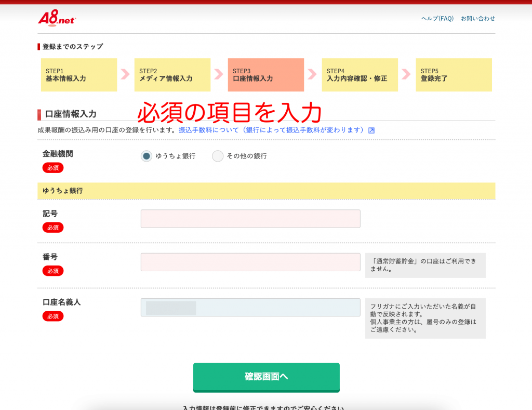Select the highlighted STEP3 口座情報入力 step
The width and height of the screenshot is (532, 410).
(x=266, y=75)
